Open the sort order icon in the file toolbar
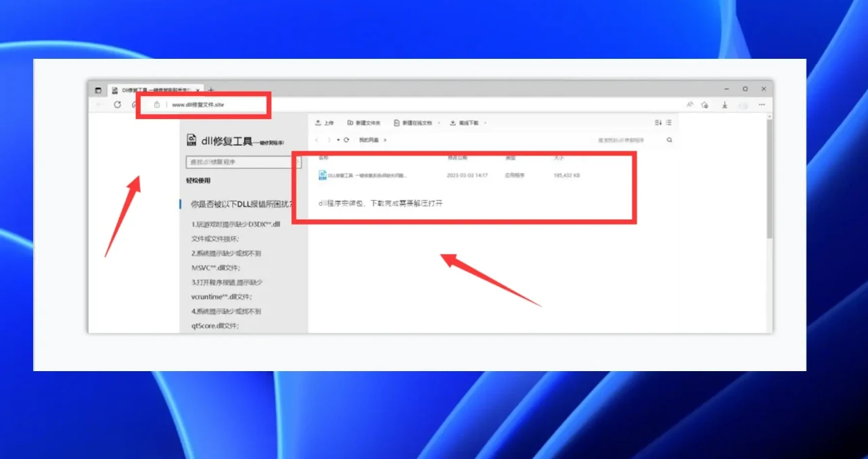 (x=658, y=122)
